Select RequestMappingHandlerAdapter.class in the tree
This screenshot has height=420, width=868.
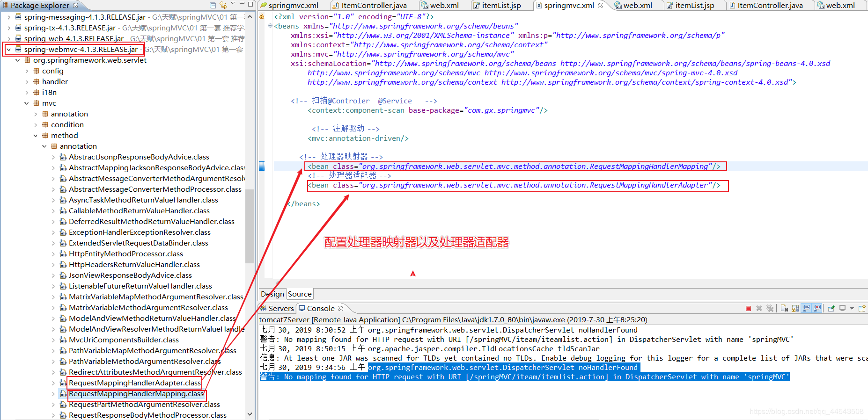[134, 383]
